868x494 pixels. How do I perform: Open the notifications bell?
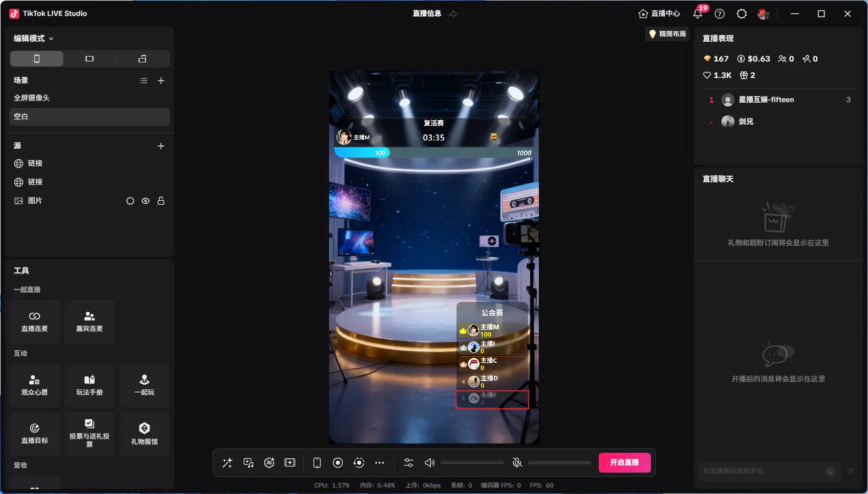click(698, 14)
